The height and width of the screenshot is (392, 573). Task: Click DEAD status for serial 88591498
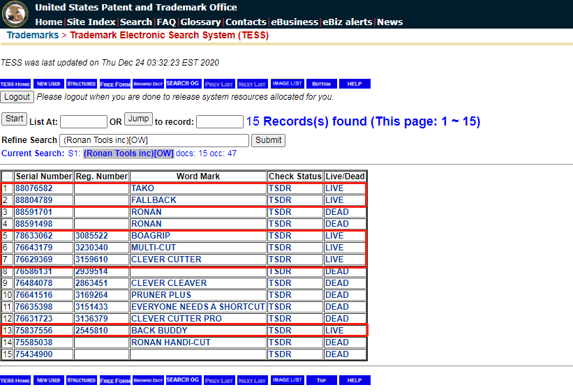tap(337, 224)
